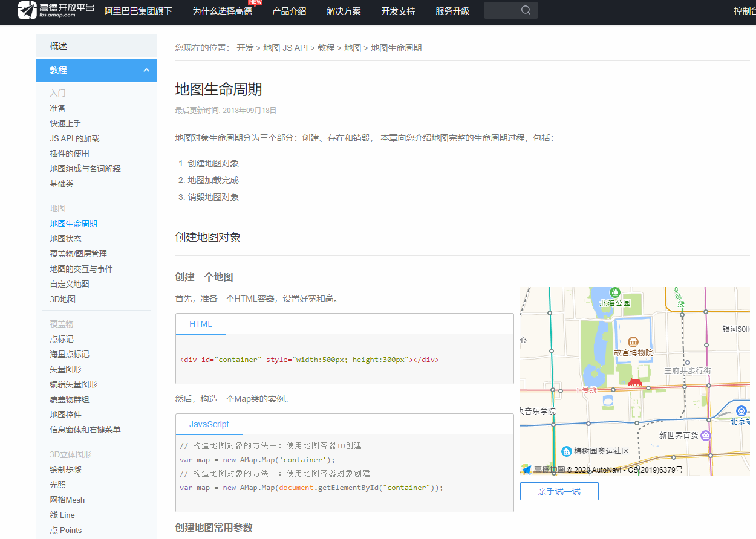Collapse the 教程 sidebar section chevron

[146, 70]
